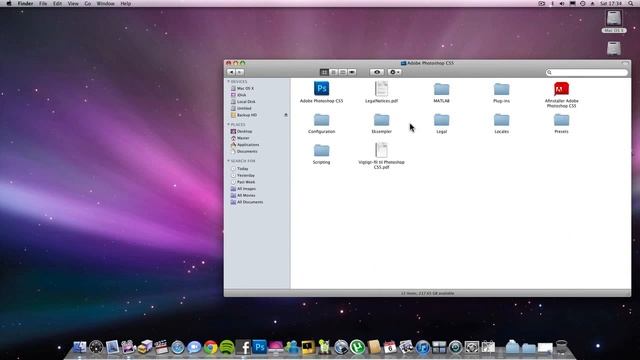Open Photoshop from the Dock
Screen dimensions: 640x360
click(259, 347)
